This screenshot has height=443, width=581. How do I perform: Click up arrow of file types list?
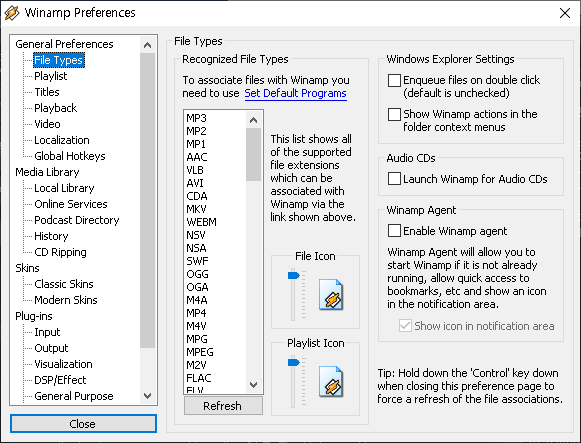253,120
